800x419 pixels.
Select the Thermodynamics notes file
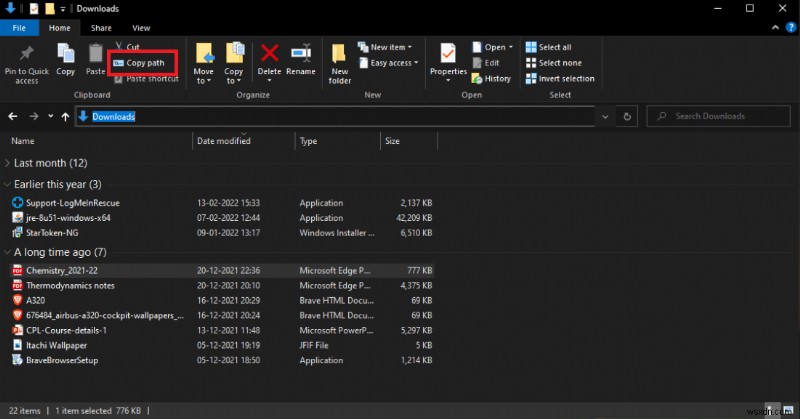click(x=68, y=285)
